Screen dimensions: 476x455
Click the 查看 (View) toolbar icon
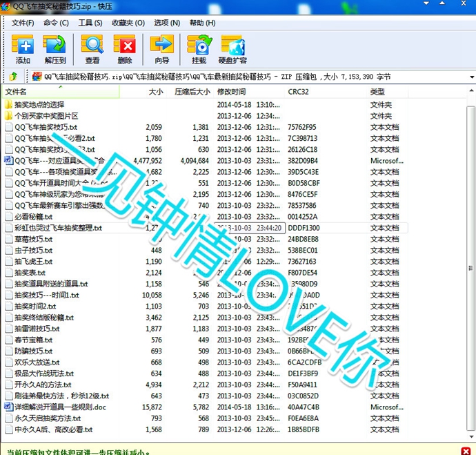92,49
